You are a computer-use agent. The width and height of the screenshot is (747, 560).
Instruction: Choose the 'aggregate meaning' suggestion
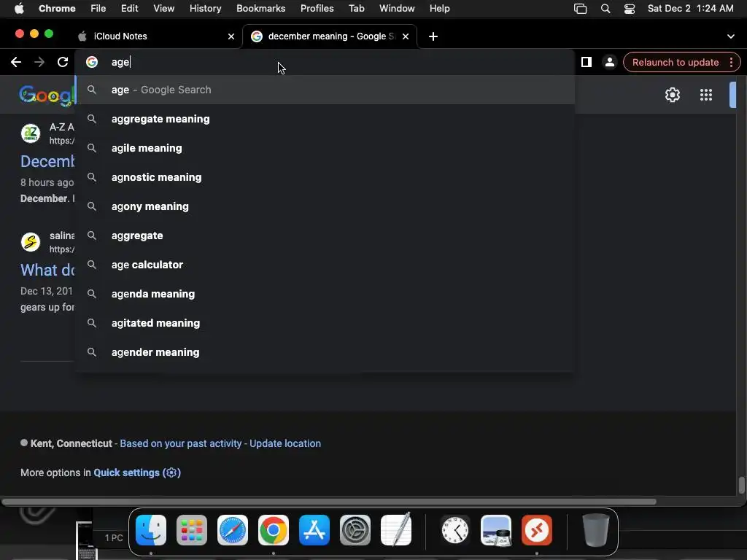(325, 119)
